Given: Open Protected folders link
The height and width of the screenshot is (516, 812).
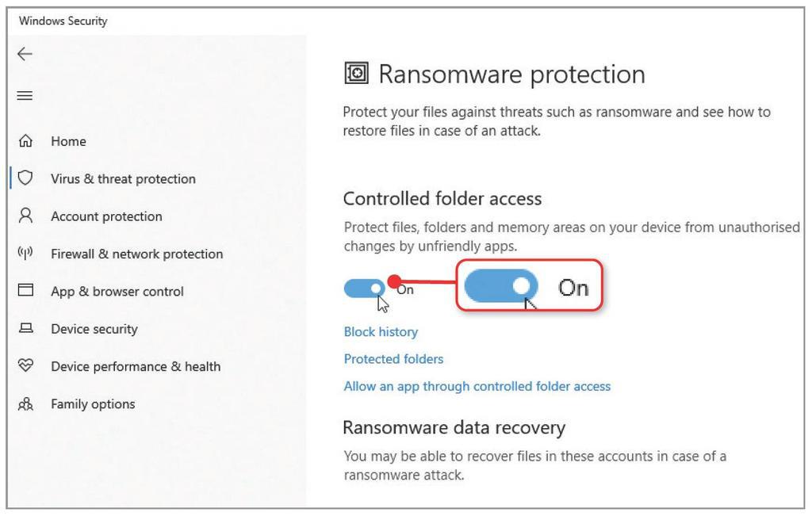Looking at the screenshot, I should (393, 359).
